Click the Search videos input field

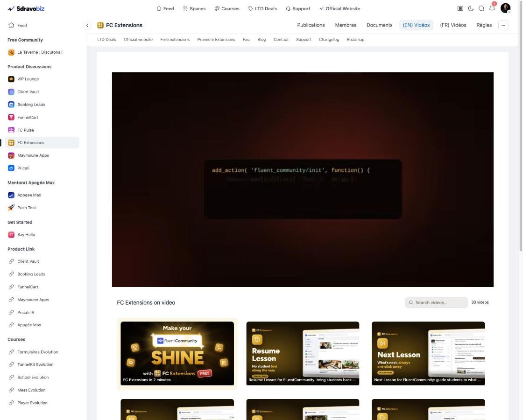[436, 302]
